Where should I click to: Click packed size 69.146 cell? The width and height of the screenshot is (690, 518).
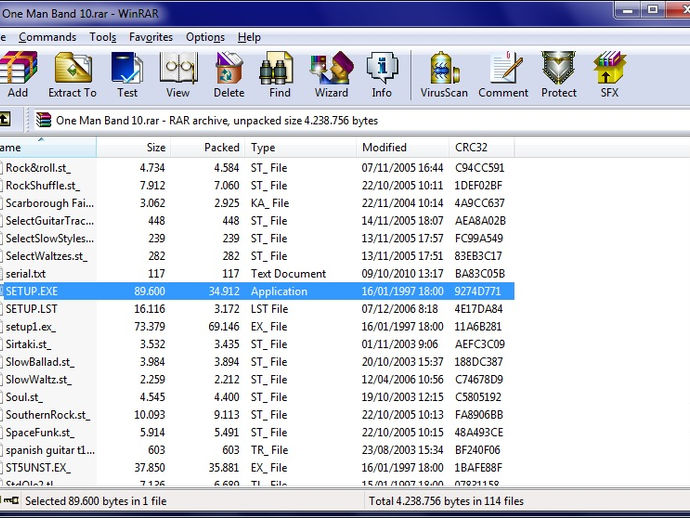[224, 327]
